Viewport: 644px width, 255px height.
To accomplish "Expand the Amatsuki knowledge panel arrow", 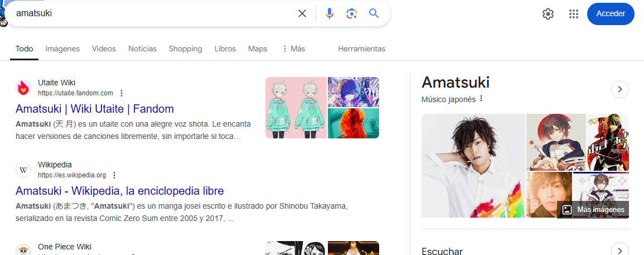I will coord(620,89).
